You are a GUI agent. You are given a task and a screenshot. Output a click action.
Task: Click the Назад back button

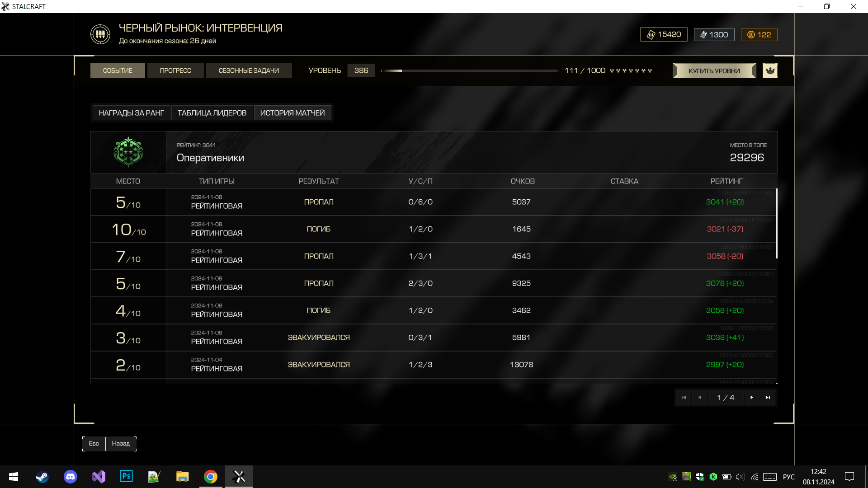tap(121, 444)
